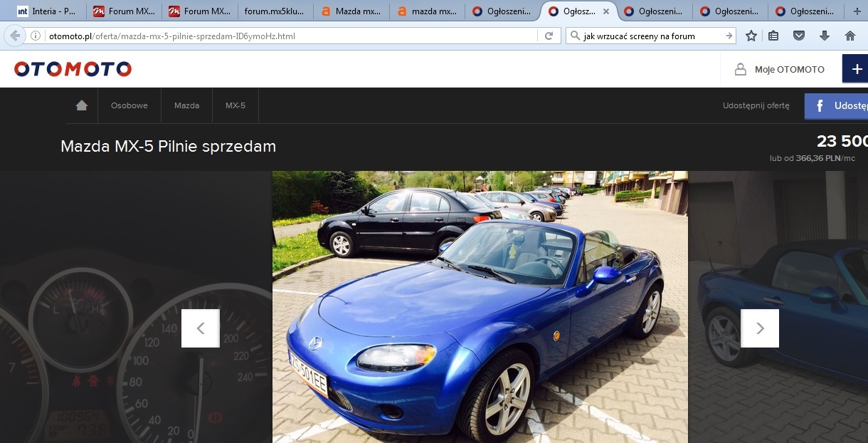Open the bookmarks list icon

click(774, 36)
